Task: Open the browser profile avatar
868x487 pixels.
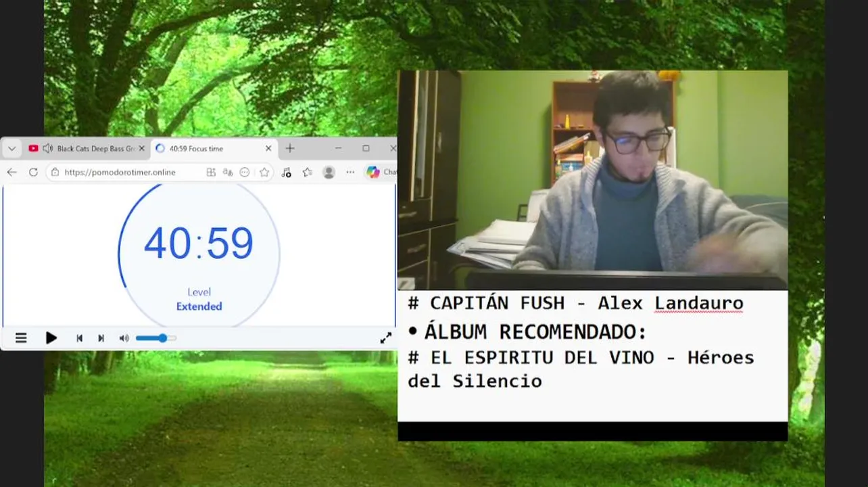Action: coord(329,172)
